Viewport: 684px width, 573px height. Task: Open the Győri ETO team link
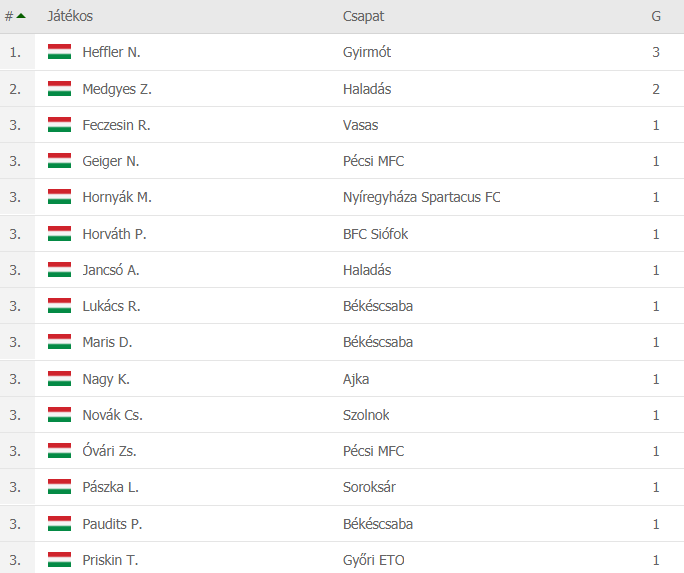point(373,560)
